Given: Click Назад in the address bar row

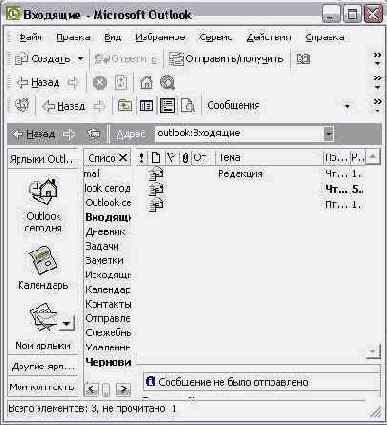Looking at the screenshot, I should click(33, 134).
